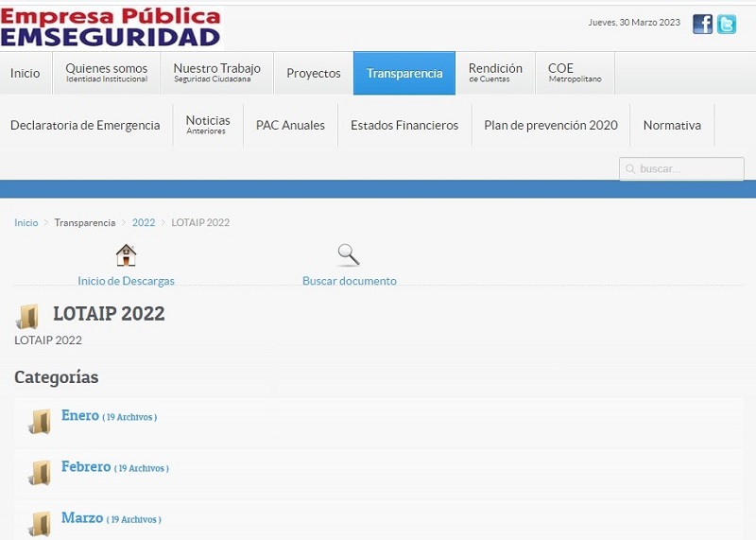Open Estados Financieros submenu item

coord(404,126)
